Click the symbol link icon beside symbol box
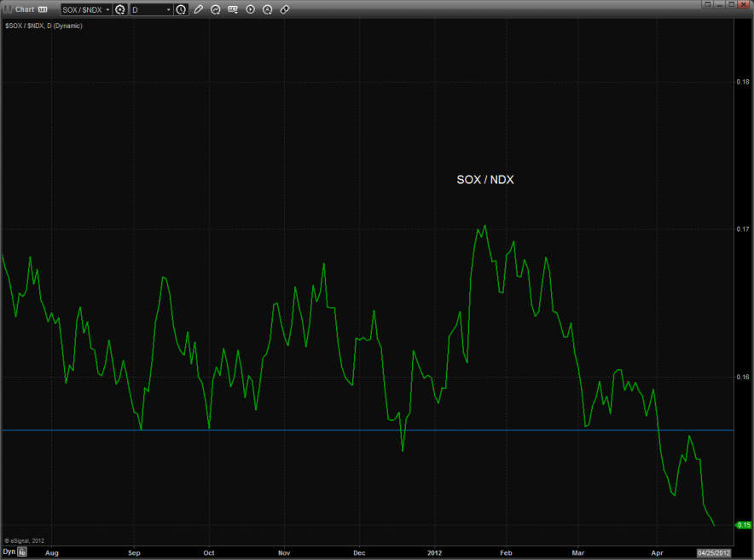The height and width of the screenshot is (560, 754). (x=120, y=9)
